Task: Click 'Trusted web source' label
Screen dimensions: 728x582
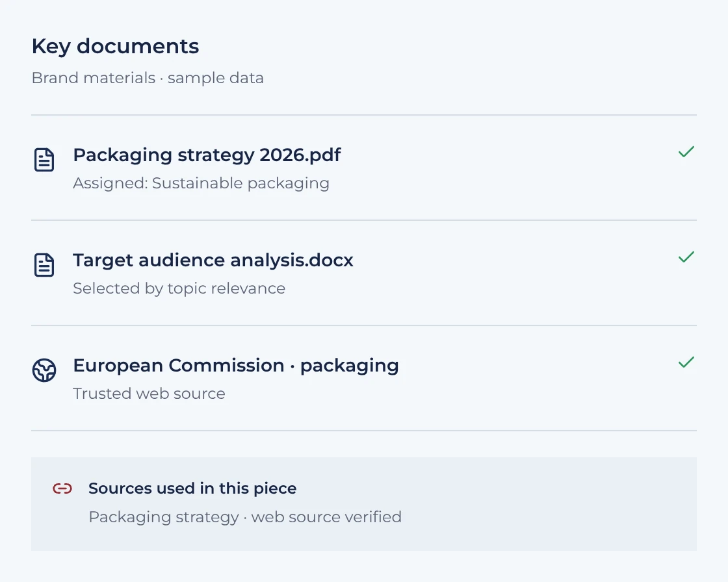Action: (x=149, y=394)
